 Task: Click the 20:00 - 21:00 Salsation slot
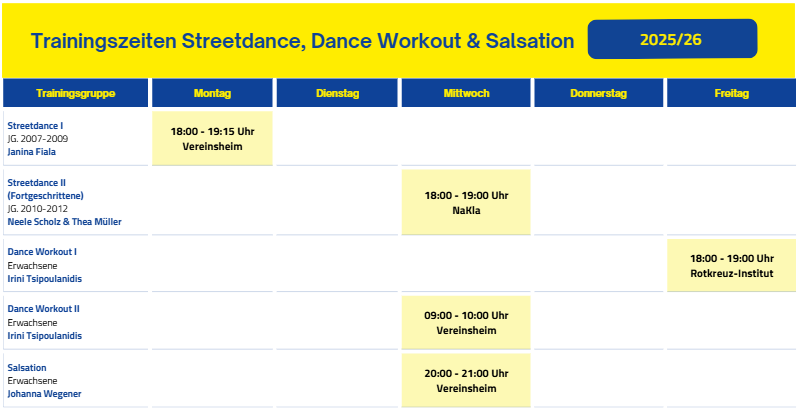[466, 380]
